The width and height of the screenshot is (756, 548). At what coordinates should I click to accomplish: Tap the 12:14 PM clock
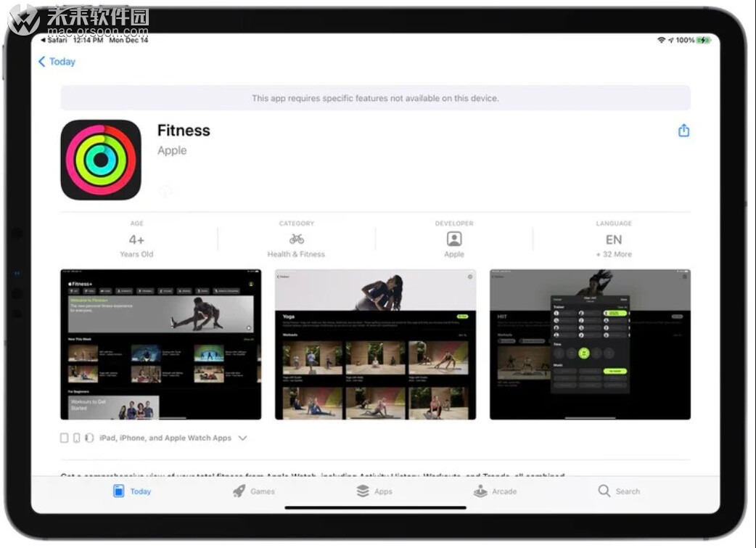tap(88, 40)
